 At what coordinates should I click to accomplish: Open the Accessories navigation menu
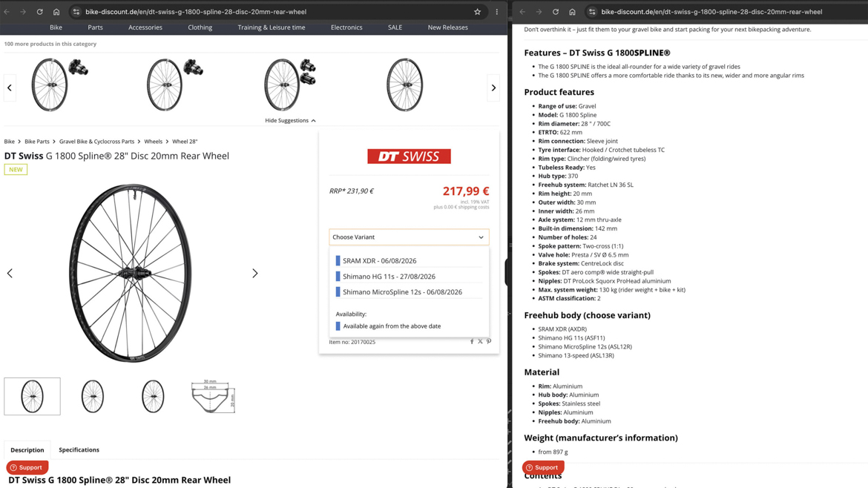[145, 27]
